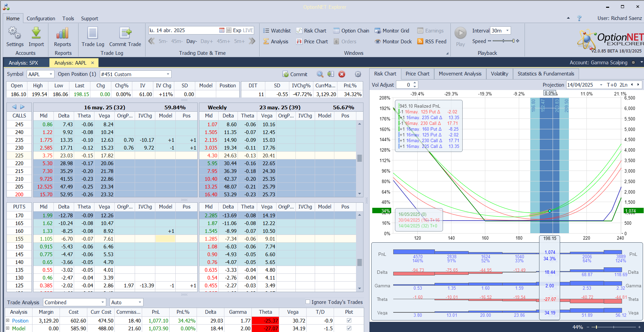Switch to the Movement Analysis tab

coord(460,74)
